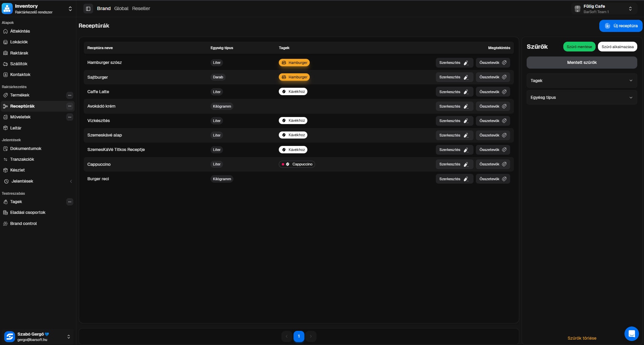Viewport: 644px width, 345px height.
Task: Expand the Egyésg típus filter dropdown
Action: [x=581, y=98]
